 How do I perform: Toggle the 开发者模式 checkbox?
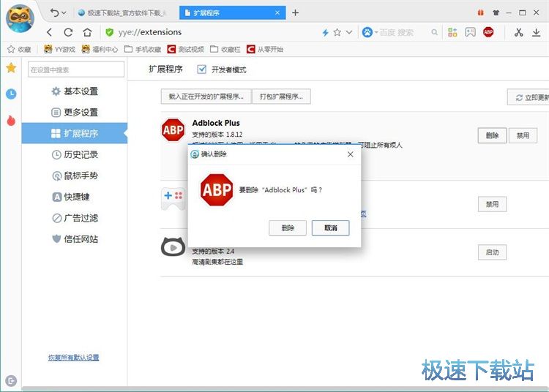[x=202, y=69]
